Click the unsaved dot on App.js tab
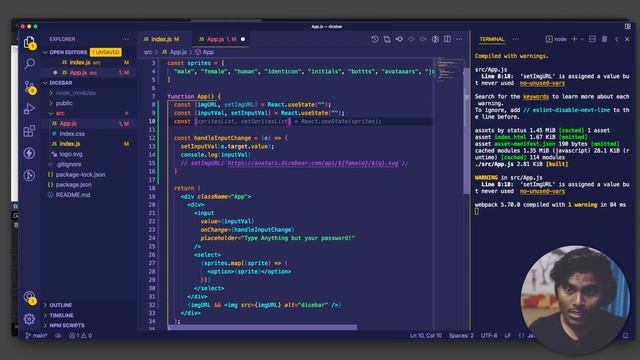640x360 pixels. pyautogui.click(x=243, y=39)
